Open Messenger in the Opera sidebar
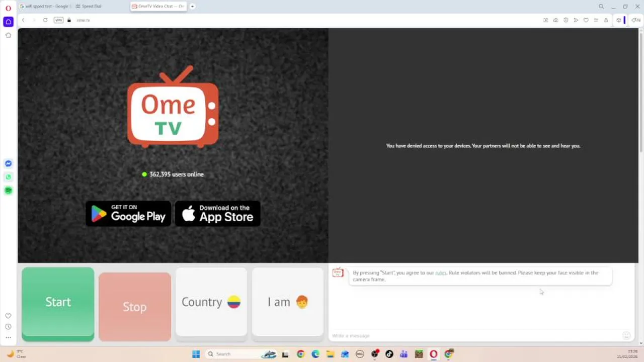The image size is (644, 362). pos(8,163)
